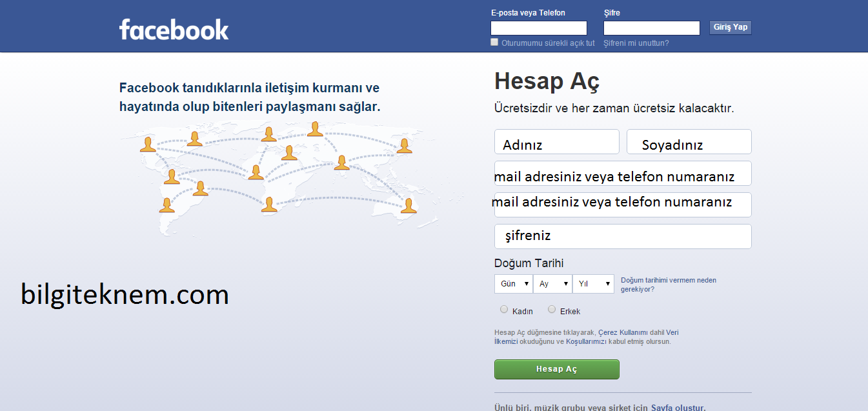
Task: Click the Soyadınız surname field
Action: pos(689,142)
